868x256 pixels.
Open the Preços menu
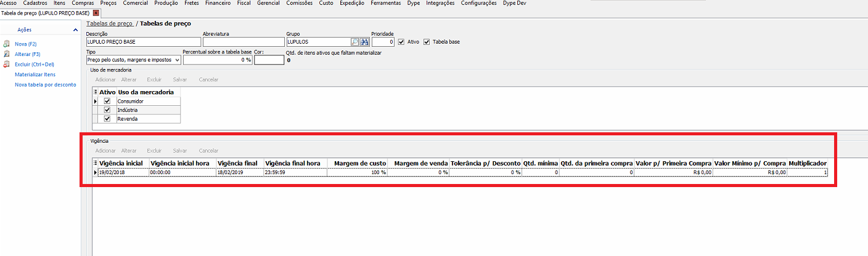coord(108,3)
